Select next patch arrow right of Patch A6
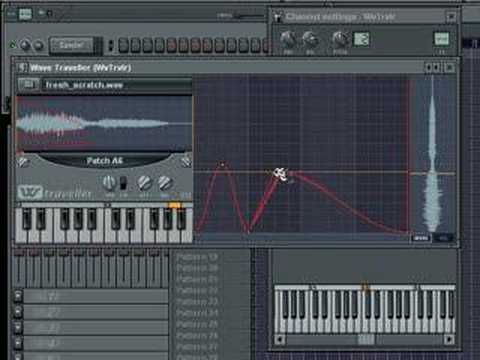Image resolution: width=480 pixels, height=360 pixels. [x=186, y=162]
